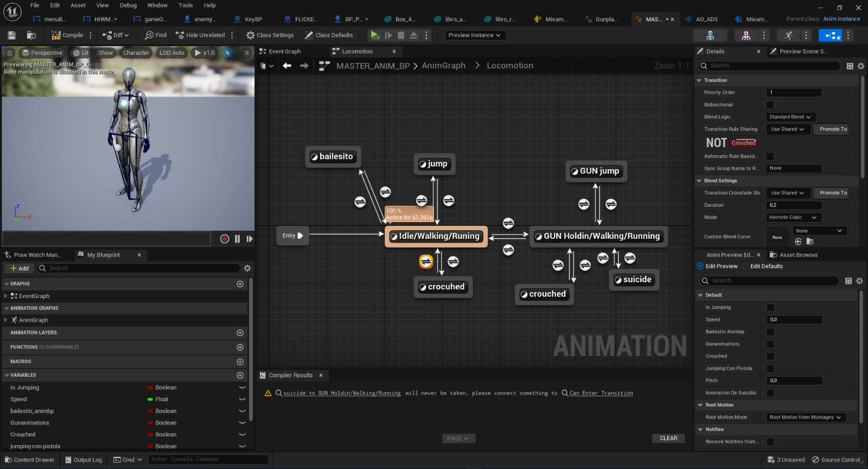Toggle the Is Jumping checkbox
The height and width of the screenshot is (469, 868).
(x=770, y=307)
